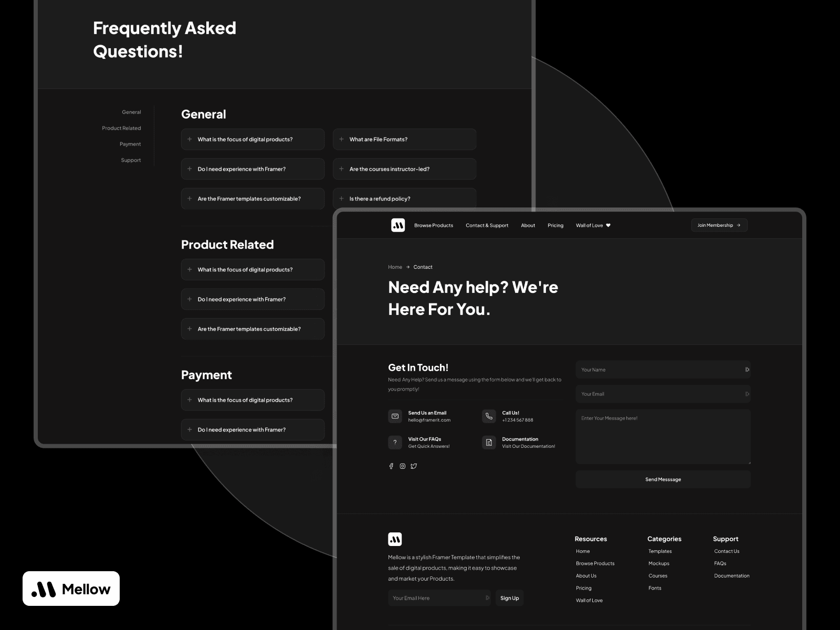Open Browse Products link under Resources
Viewport: 840px width, 630px height.
(x=595, y=563)
